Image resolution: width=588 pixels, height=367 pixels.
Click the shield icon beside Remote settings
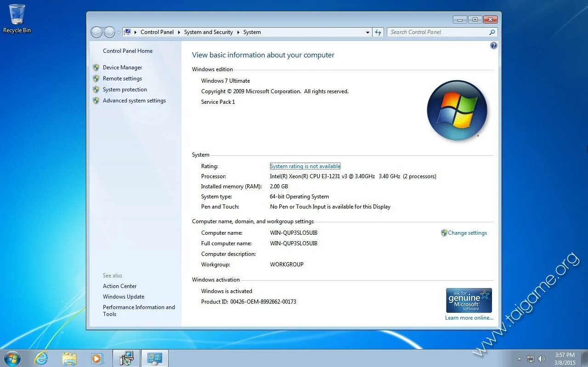[x=96, y=79]
